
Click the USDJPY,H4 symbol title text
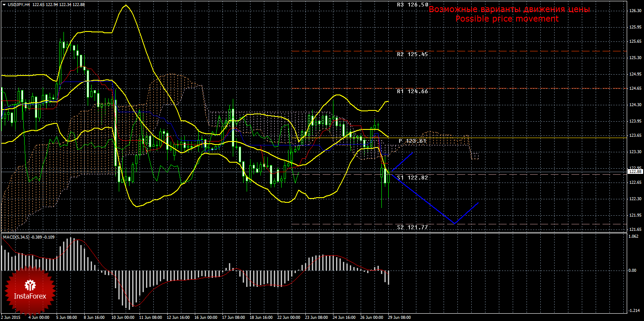coord(21,4)
